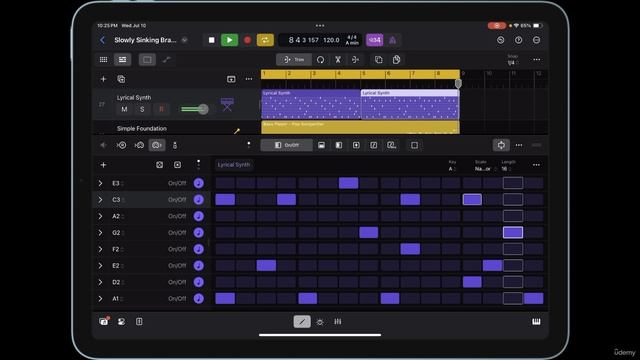Click the Lyrical Synth pattern name label
The image size is (640, 360).
click(x=233, y=165)
